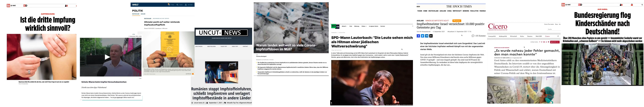Click the Welt search magnifier icon
Viewport: 644px width, 107px height.
coord(177,5)
